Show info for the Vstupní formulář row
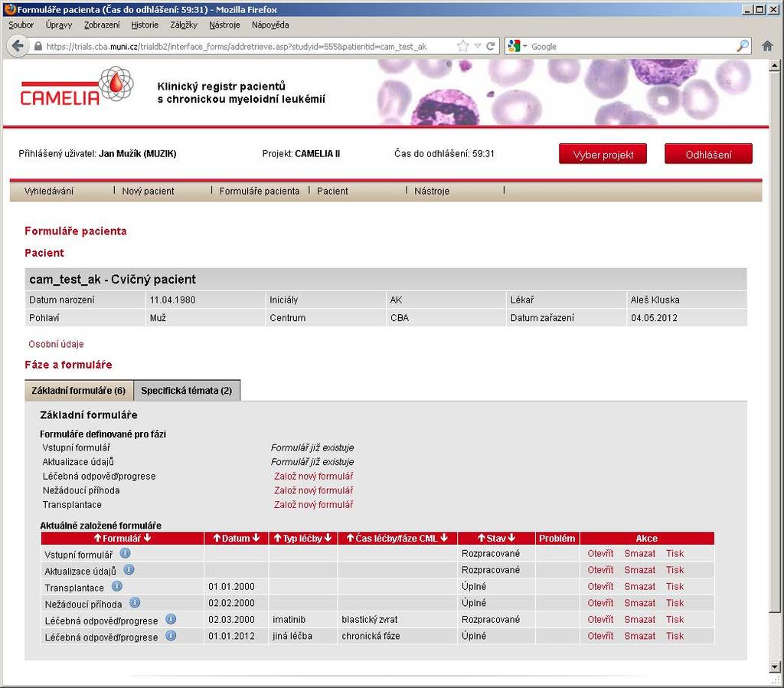 (125, 553)
